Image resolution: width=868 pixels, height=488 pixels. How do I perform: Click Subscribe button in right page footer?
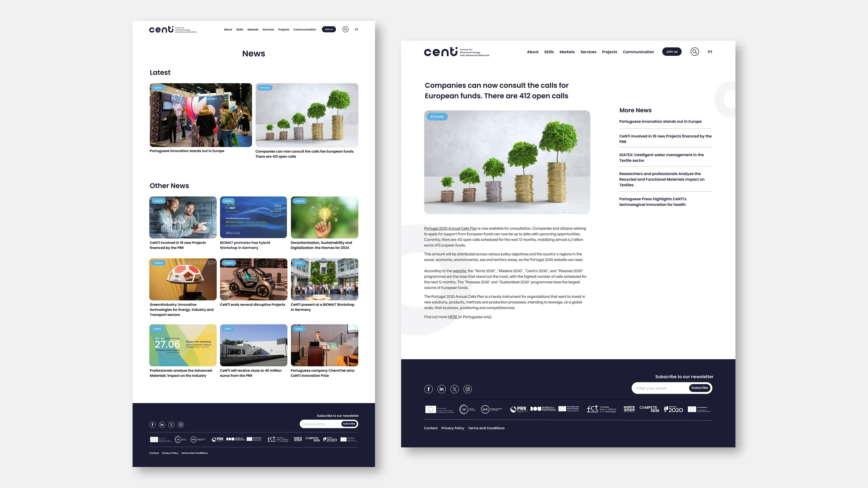700,388
